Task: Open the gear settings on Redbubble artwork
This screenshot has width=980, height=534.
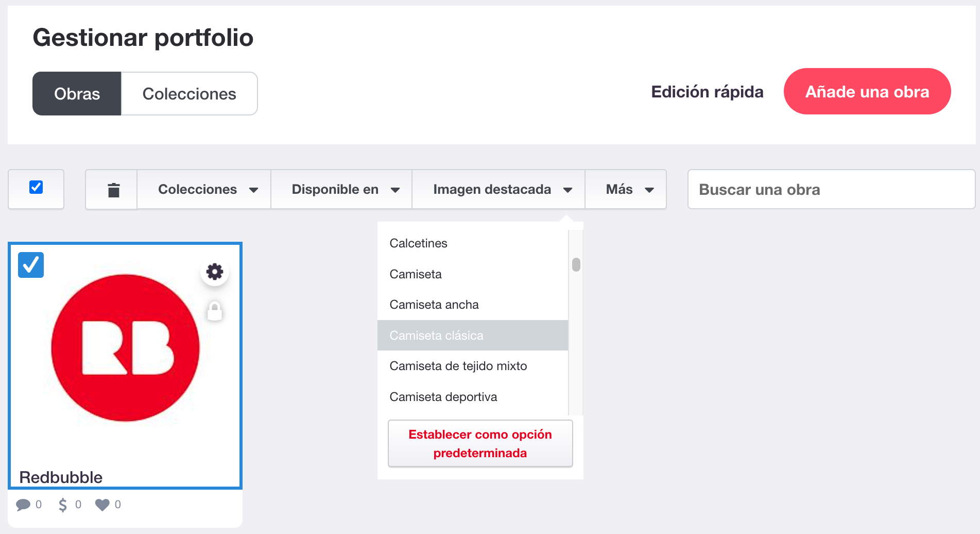Action: point(215,272)
